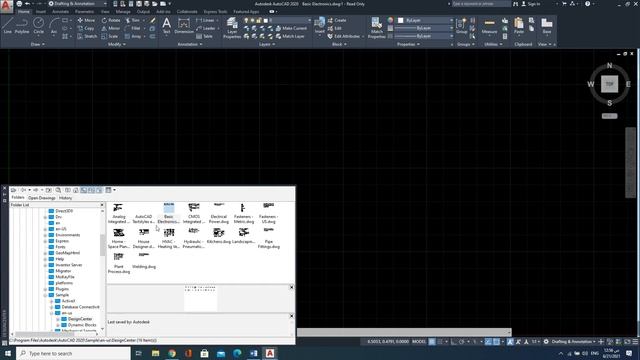Click Match Layer button
This screenshot has height=360, width=640.
coord(290,36)
